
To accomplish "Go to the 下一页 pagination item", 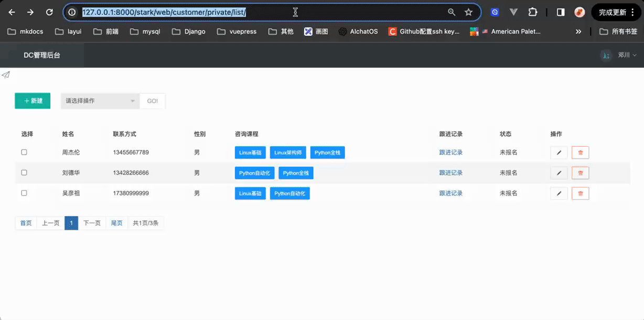I will coord(92,223).
